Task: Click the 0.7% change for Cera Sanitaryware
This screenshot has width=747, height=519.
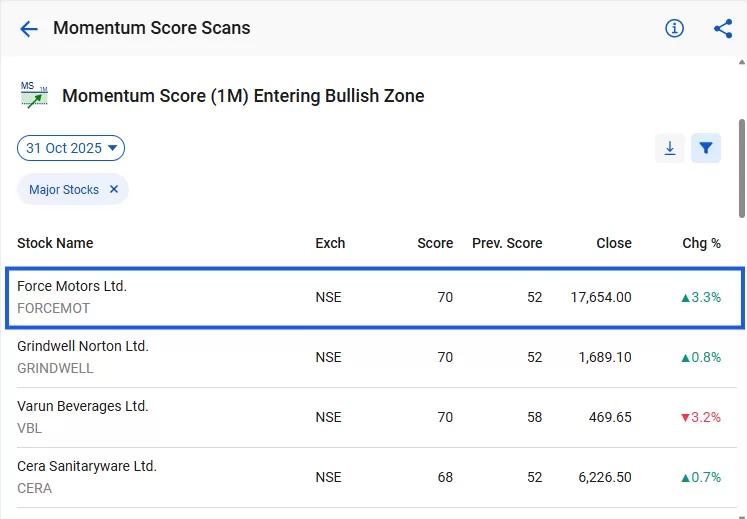Action: tap(701, 478)
